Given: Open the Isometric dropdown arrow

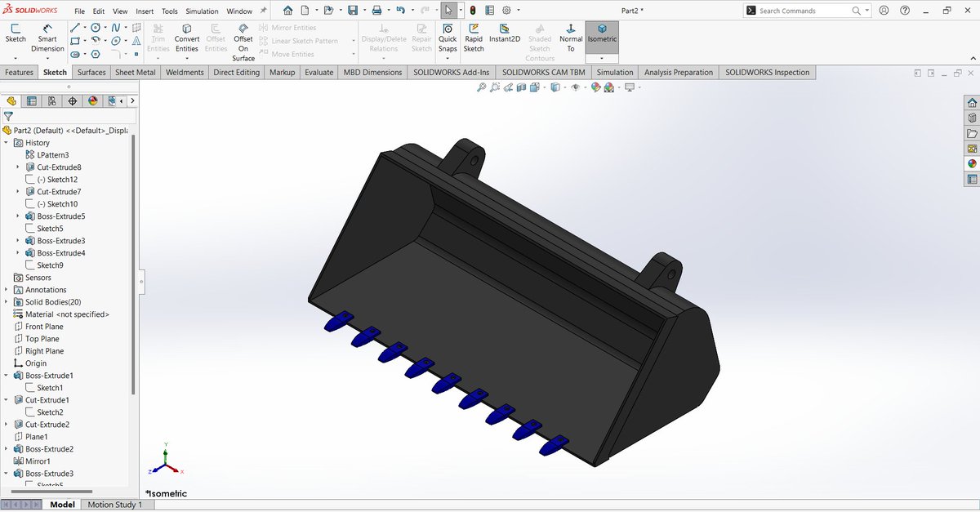Looking at the screenshot, I should click(x=602, y=59).
